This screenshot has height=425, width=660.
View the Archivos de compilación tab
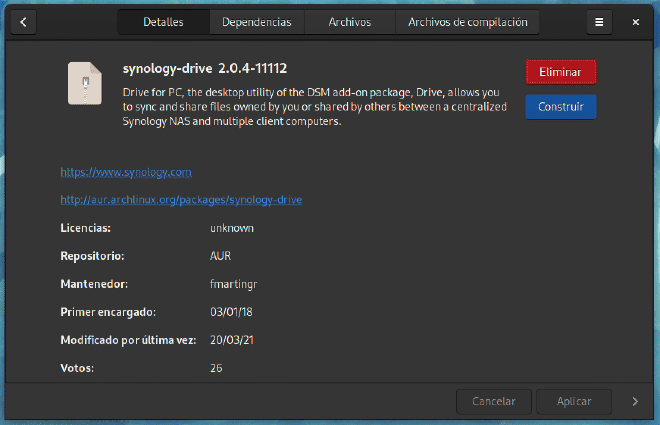468,22
